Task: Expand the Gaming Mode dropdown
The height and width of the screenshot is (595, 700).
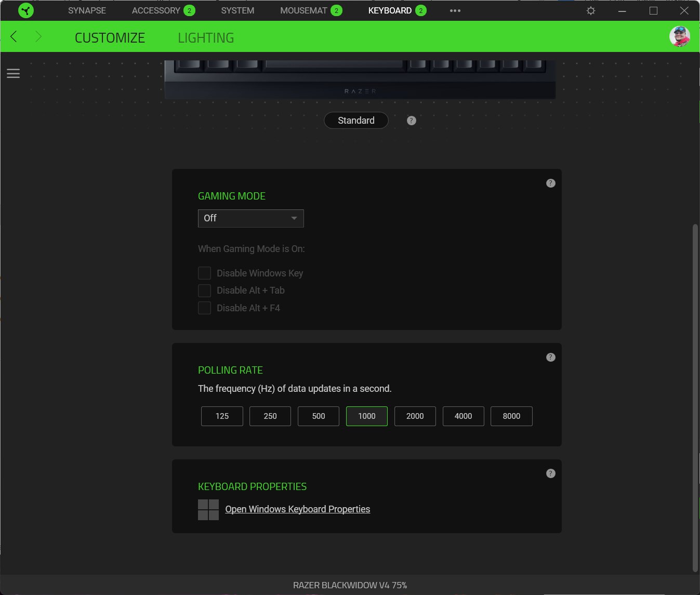Action: pos(251,218)
